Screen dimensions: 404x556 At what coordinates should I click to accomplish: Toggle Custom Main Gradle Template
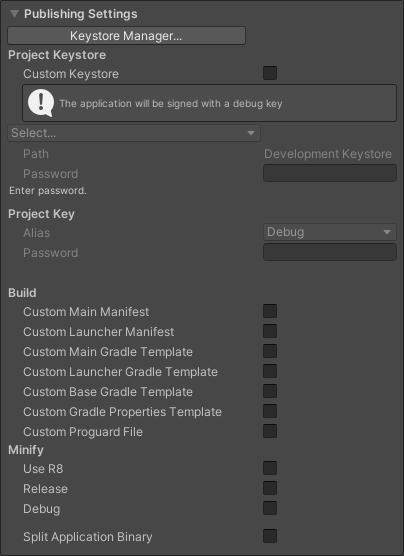pyautogui.click(x=270, y=351)
